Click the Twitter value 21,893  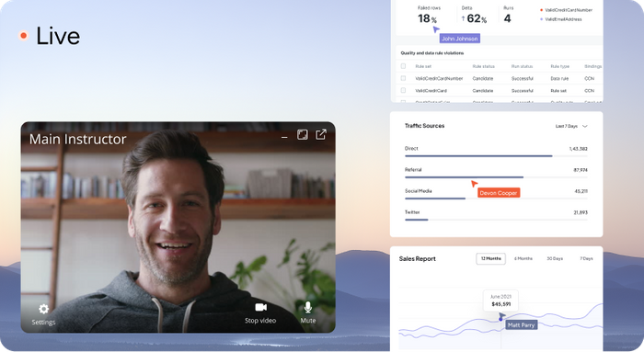coord(581,212)
